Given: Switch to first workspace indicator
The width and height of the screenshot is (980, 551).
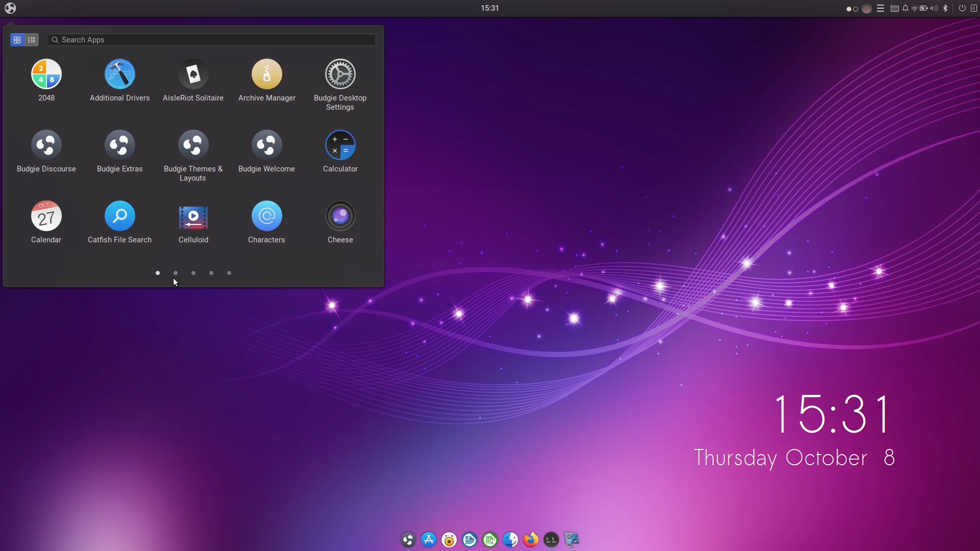Looking at the screenshot, I should click(849, 9).
